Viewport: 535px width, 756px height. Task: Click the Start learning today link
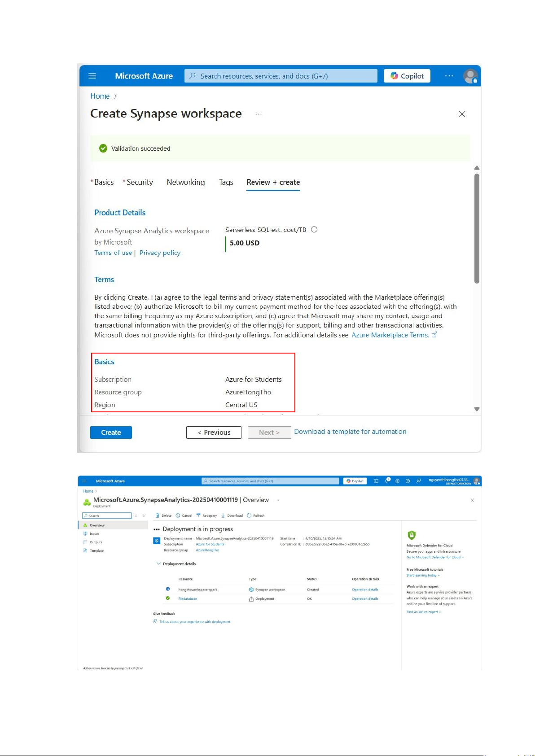coord(423,575)
